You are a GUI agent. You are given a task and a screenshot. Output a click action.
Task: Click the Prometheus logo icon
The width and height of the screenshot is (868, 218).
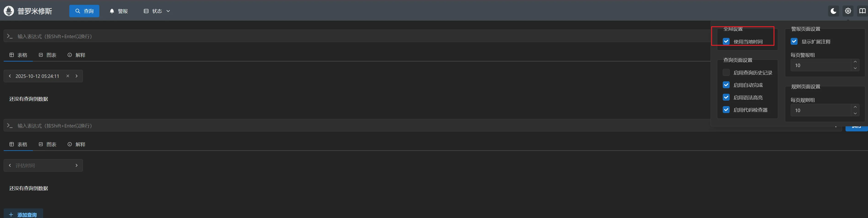click(x=9, y=11)
